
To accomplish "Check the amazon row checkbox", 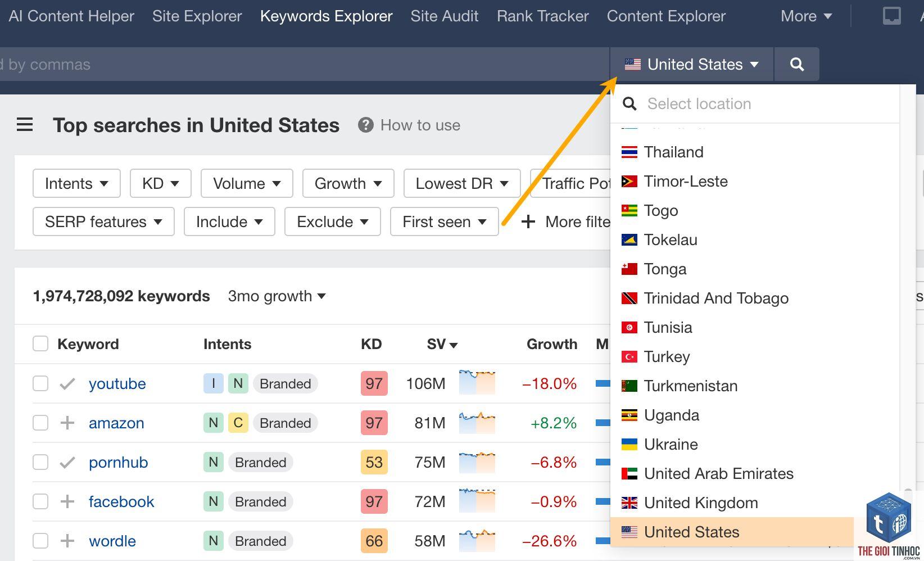I will (x=40, y=423).
